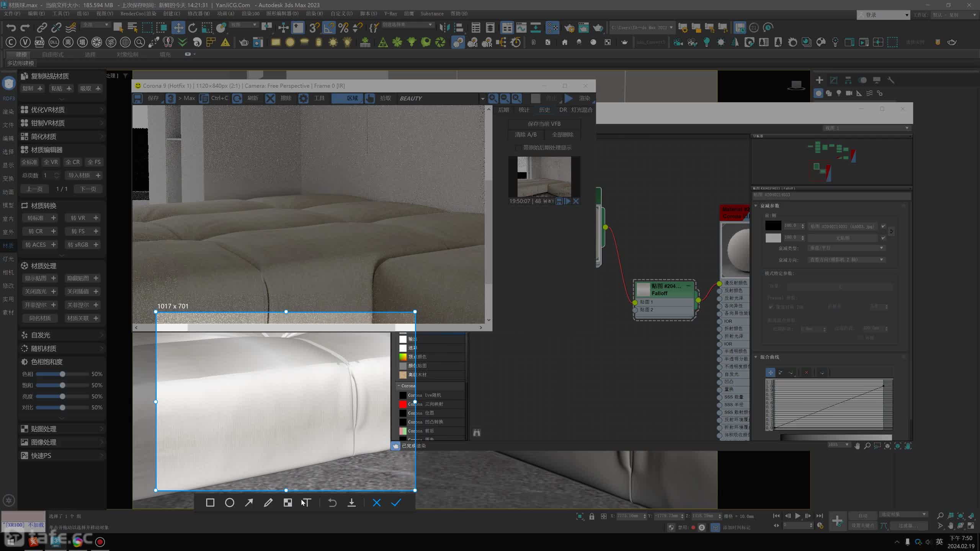
Task: Save the captured screenshot to file
Action: coord(352,502)
